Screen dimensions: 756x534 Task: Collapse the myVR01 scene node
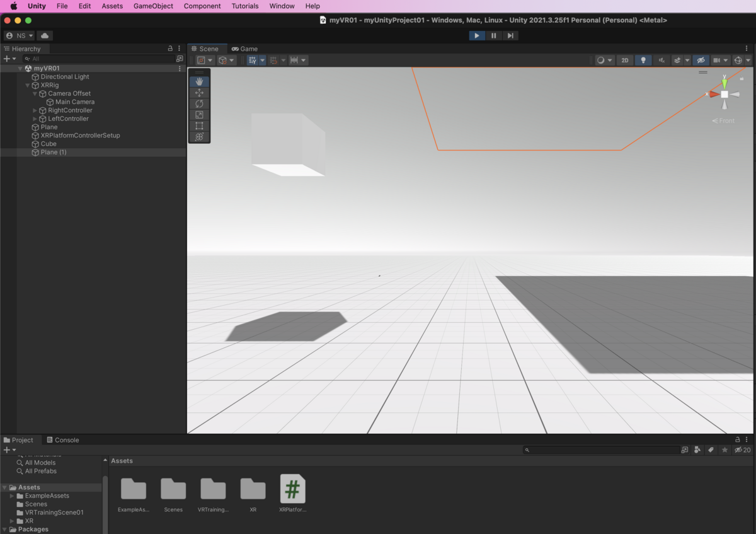click(20, 68)
